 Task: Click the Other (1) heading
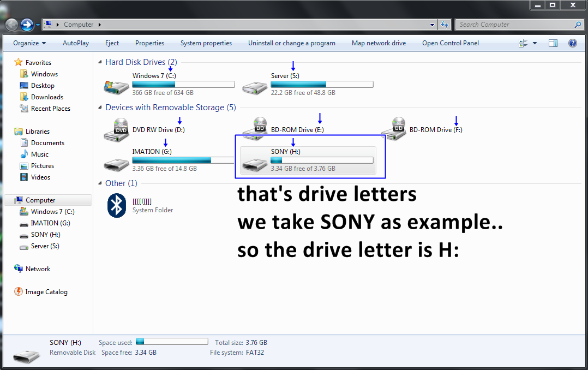[x=121, y=183]
